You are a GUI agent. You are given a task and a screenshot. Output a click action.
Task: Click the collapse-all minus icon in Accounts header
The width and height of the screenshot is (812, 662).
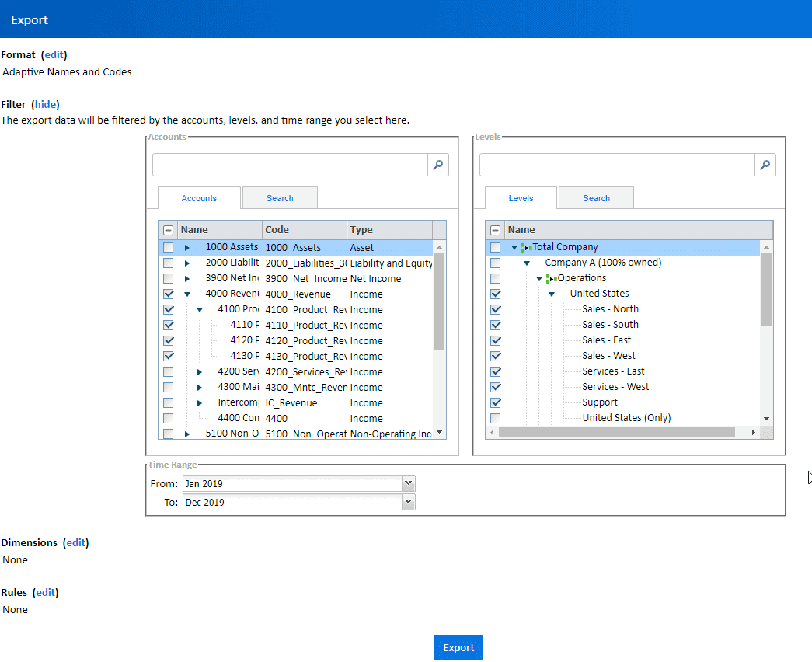pos(168,229)
